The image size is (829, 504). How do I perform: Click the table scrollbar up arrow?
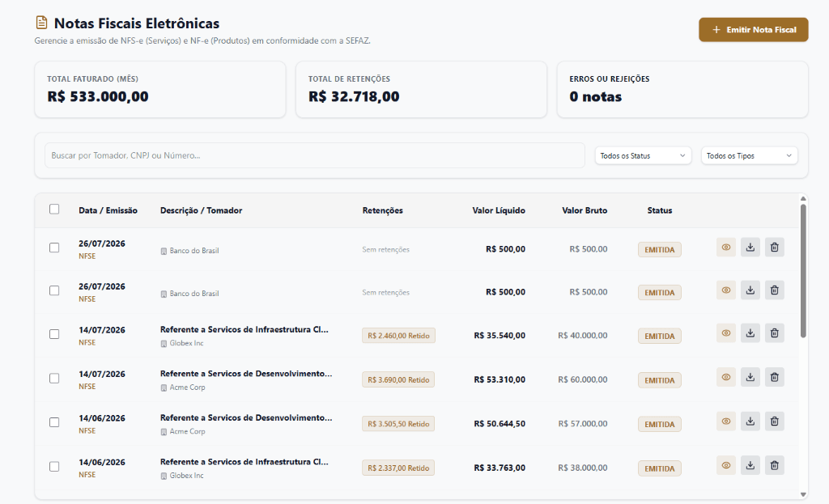click(803, 199)
